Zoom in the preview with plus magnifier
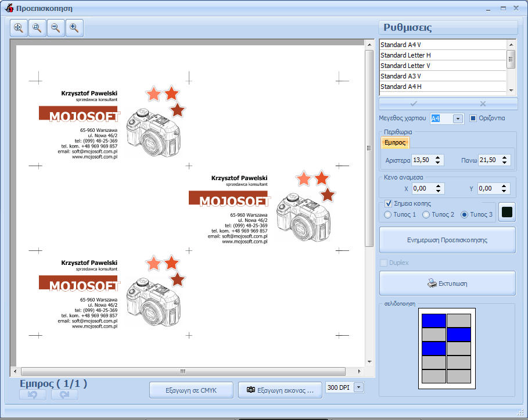 pyautogui.click(x=74, y=28)
